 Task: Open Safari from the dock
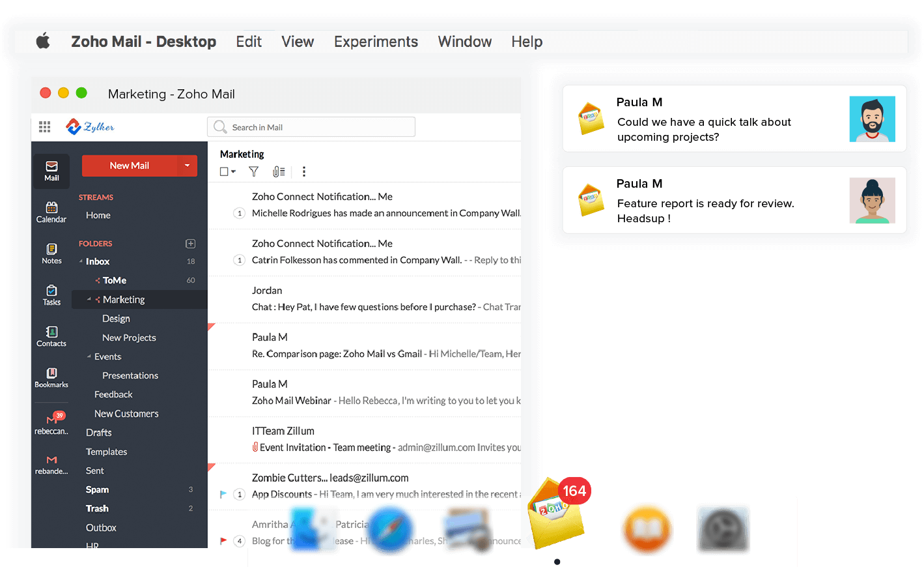click(x=390, y=531)
